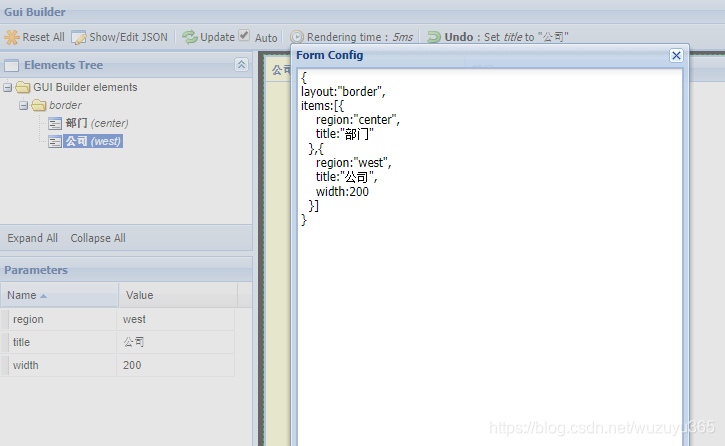Click the region:"center" line in JSON
Image resolution: width=725 pixels, height=446 pixels.
pos(357,120)
